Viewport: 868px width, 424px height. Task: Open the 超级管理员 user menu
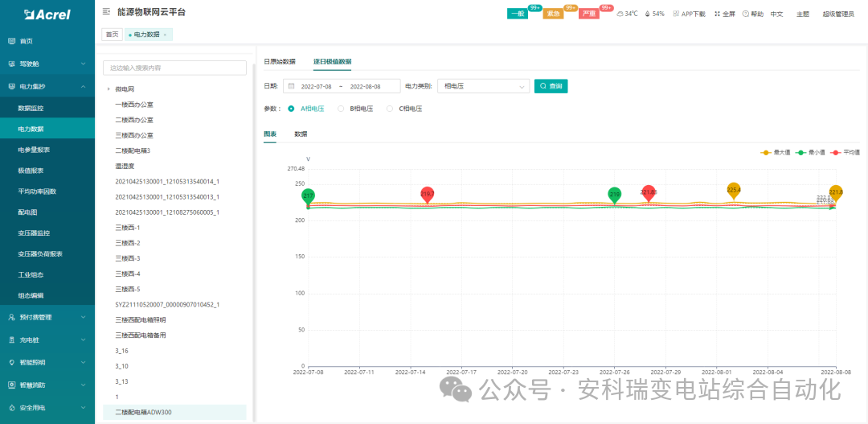(838, 14)
